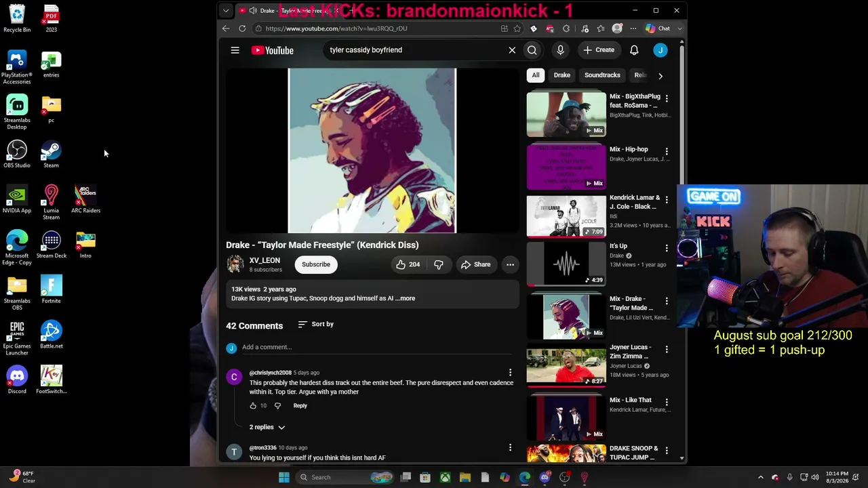Open the Create button in YouTube

(598, 50)
